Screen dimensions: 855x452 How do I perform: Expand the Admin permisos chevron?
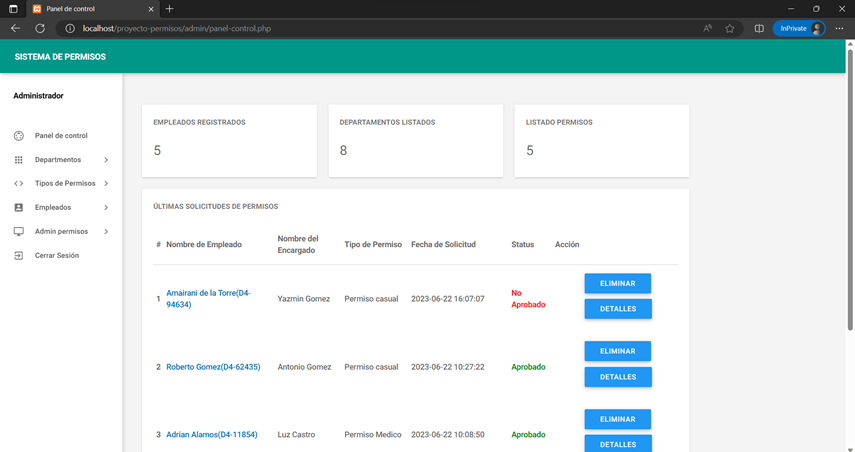pyautogui.click(x=106, y=232)
